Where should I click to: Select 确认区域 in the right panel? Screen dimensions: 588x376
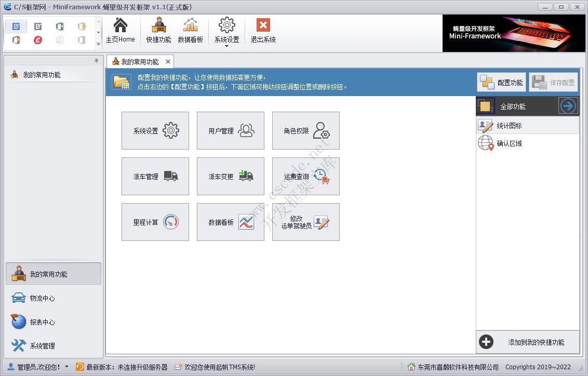click(527, 143)
